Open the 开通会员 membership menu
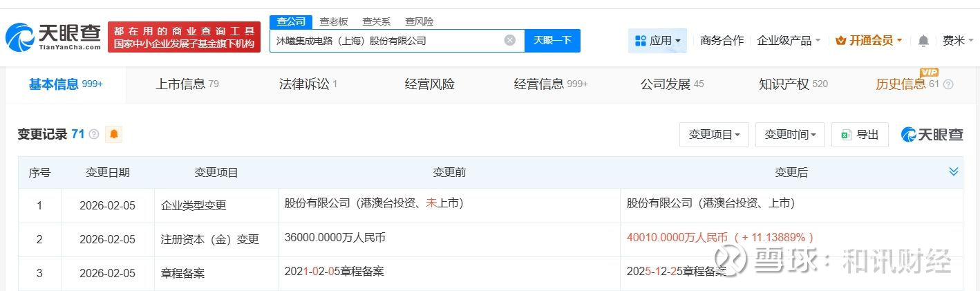The image size is (980, 291). 869,41
